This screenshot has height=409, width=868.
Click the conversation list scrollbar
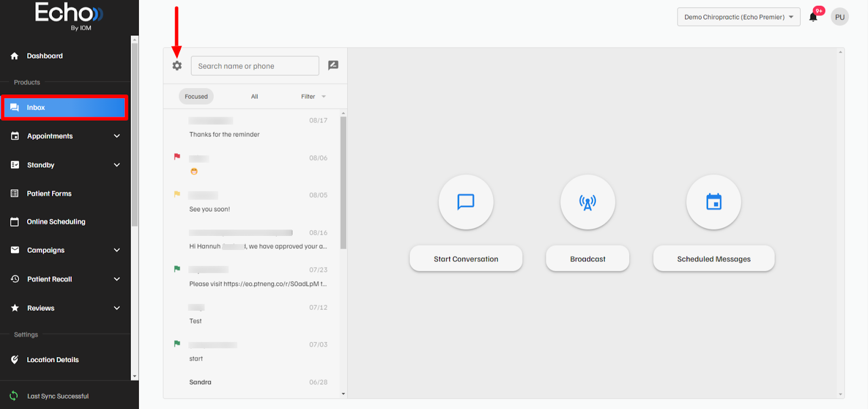click(343, 183)
